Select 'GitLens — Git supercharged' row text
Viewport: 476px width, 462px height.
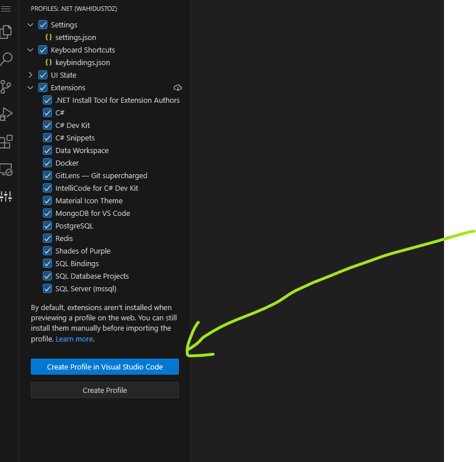101,176
